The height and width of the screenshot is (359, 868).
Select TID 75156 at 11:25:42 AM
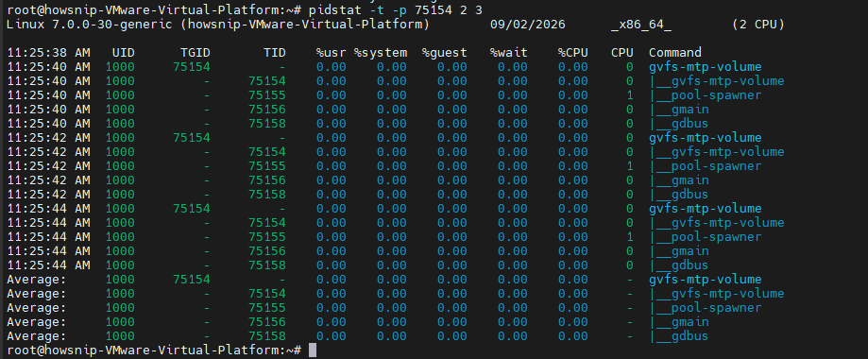pyautogui.click(x=267, y=180)
